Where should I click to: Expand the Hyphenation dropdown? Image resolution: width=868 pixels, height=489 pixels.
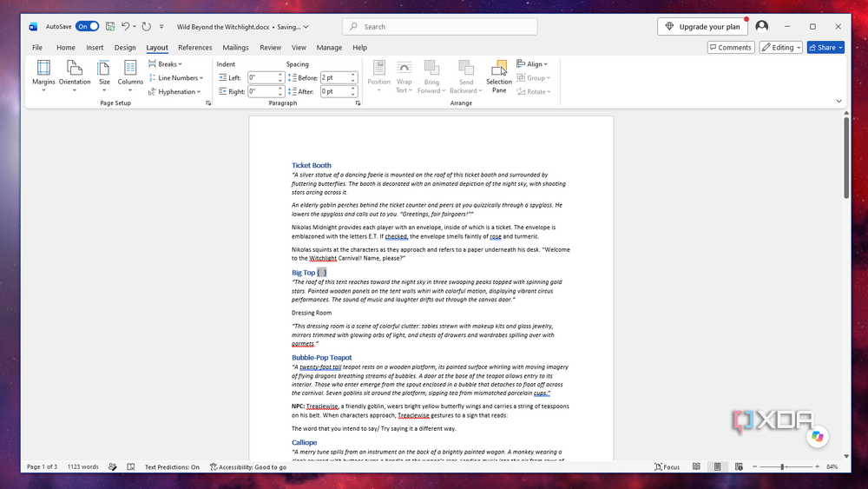(x=174, y=92)
